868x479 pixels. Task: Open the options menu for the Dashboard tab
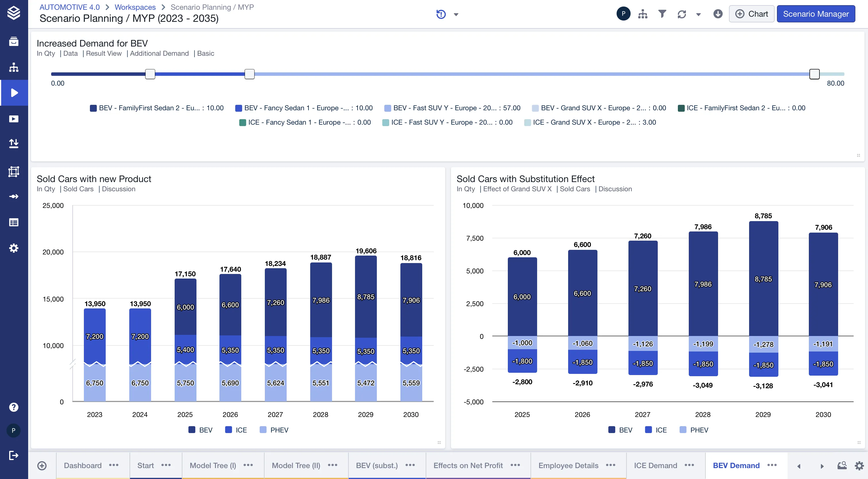click(x=114, y=465)
